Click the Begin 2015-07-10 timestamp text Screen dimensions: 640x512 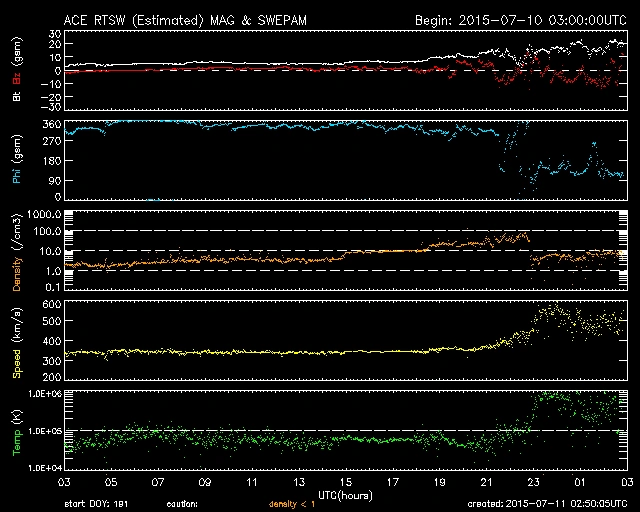pyautogui.click(x=521, y=19)
